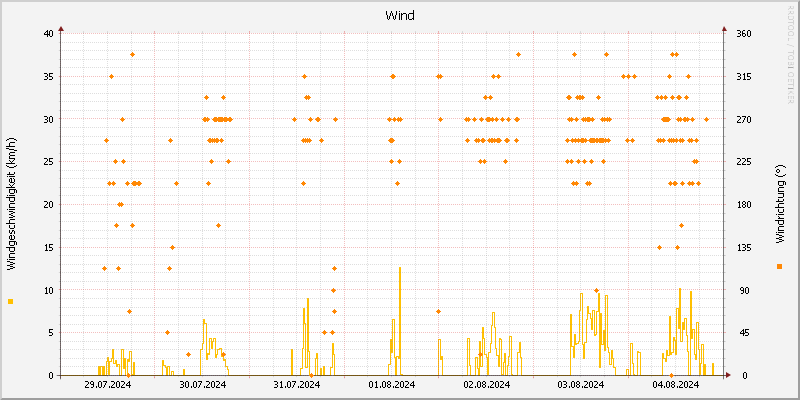Click the tallest wind speed spike on 01.08.2024
This screenshot has height=400, width=800.
[x=400, y=321]
